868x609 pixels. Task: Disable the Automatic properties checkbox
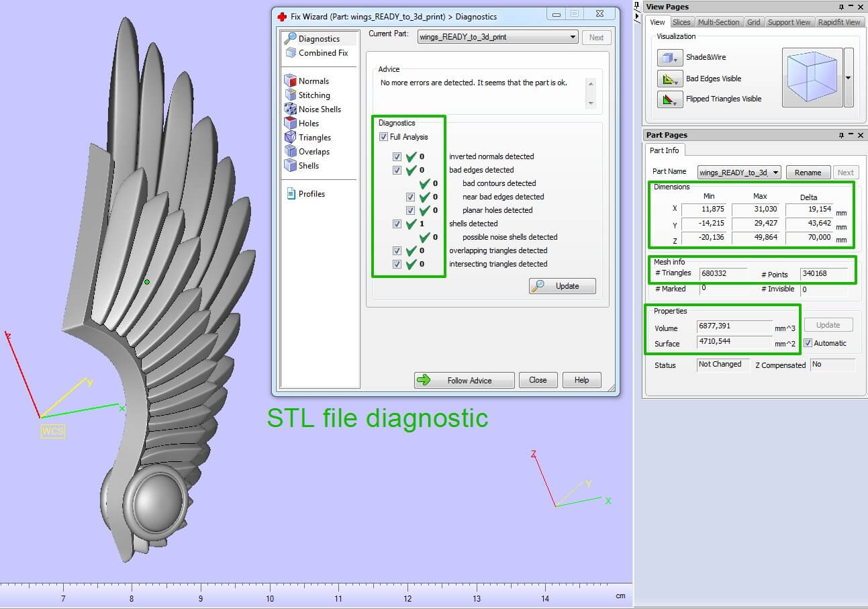tap(808, 343)
